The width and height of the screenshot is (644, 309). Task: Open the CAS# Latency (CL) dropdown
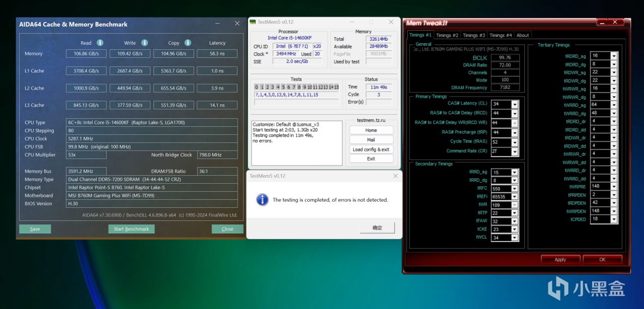point(515,104)
